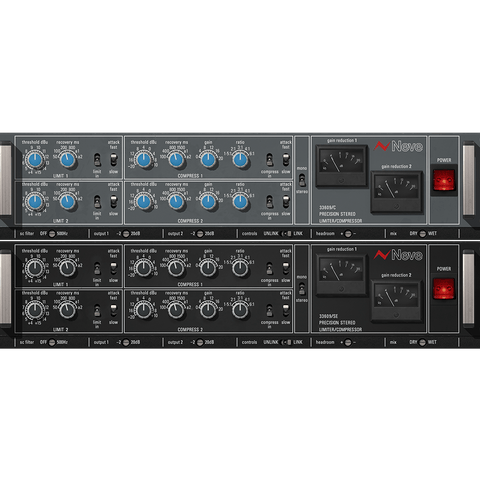Click the Limit 2 threshold knob on black unit

[35, 310]
